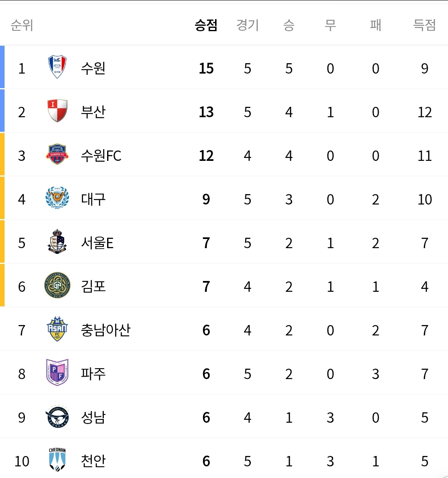Viewport: 448px width, 478px height.
Task: Click the Chungnam Asan FC logo
Action: click(57, 329)
